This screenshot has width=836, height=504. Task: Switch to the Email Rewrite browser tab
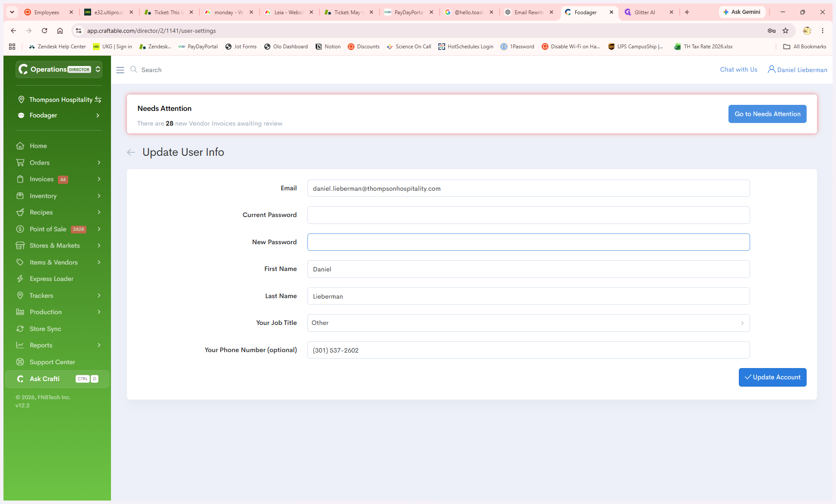tap(529, 13)
